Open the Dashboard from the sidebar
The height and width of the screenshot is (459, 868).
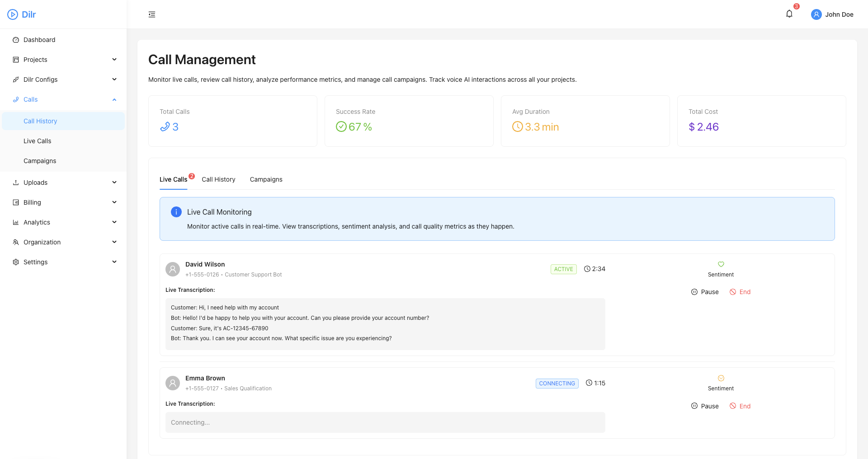tap(40, 40)
